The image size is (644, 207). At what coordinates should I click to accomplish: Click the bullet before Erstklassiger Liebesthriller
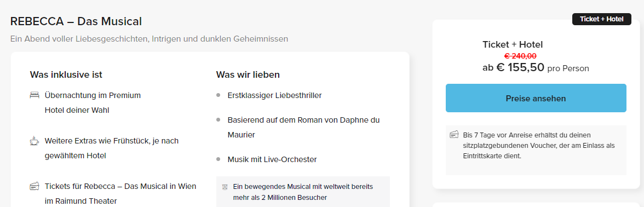[219, 95]
